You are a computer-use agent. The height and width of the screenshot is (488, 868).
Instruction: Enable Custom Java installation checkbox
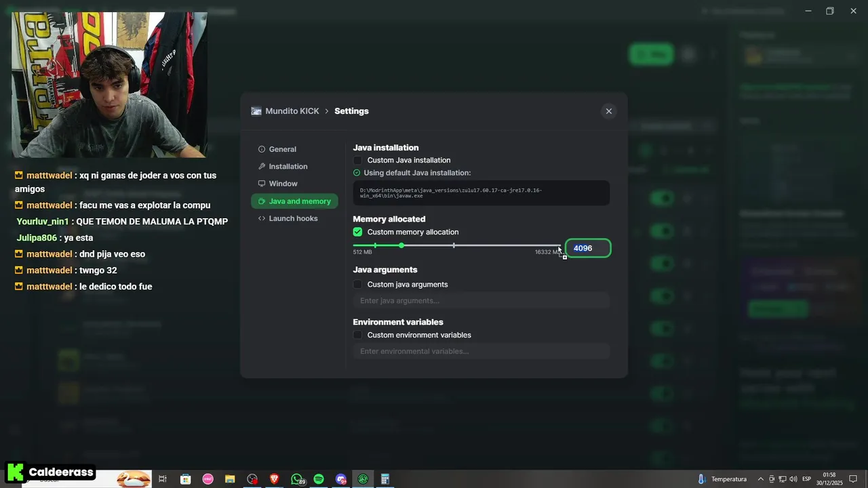click(357, 161)
